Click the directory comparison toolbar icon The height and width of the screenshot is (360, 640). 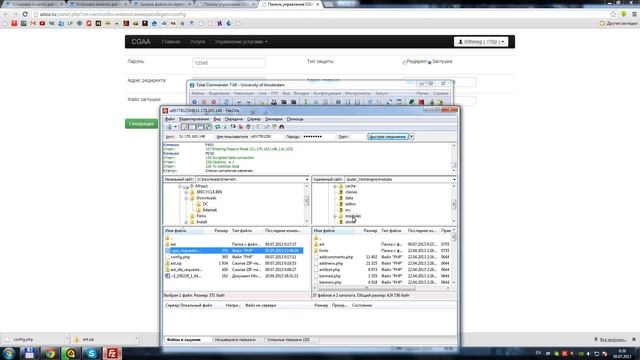(267, 127)
